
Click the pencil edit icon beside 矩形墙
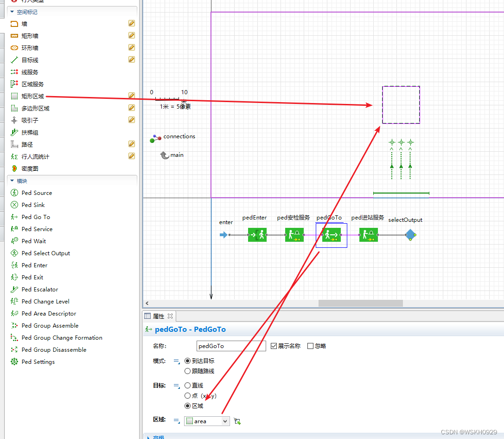[132, 35]
